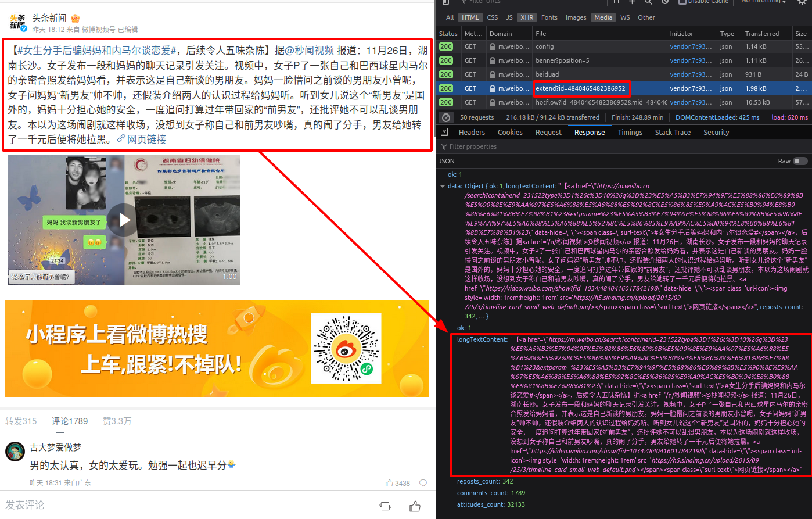The image size is (812, 519).
Task: Click the toggle details pane icon beside Headers
Action: pos(445,132)
